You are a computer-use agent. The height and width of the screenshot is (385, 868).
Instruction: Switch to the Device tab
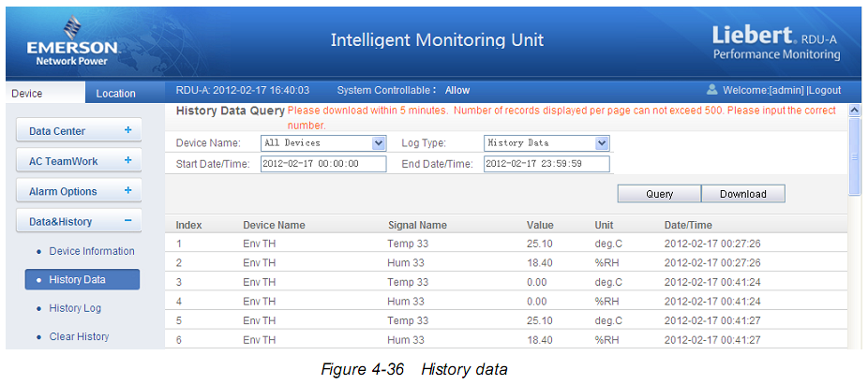(28, 94)
